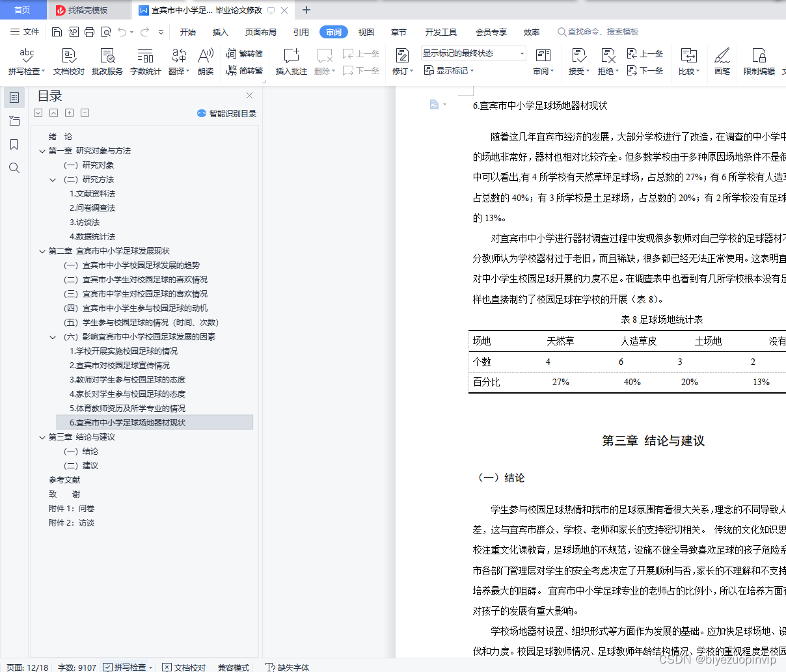Start 朗读 read aloud
Viewport: 786px width, 672px height.
tap(206, 62)
